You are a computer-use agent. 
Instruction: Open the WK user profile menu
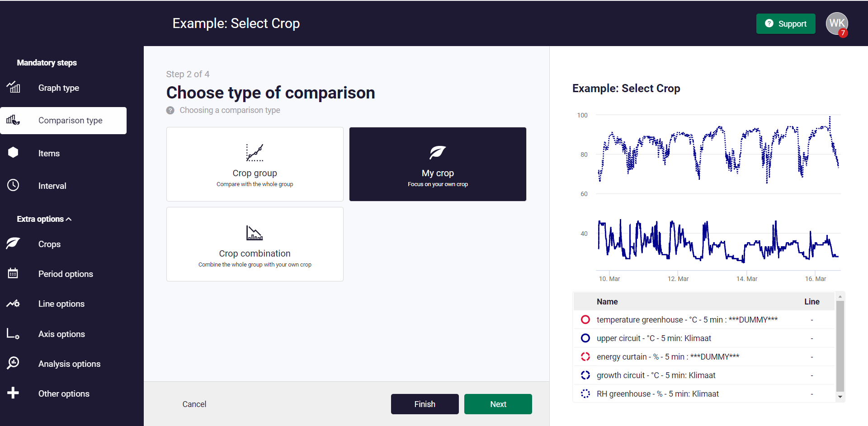pyautogui.click(x=836, y=23)
